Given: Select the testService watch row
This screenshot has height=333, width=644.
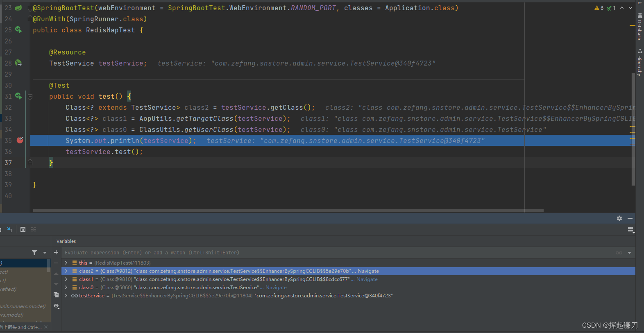Looking at the screenshot, I should coord(348,295).
